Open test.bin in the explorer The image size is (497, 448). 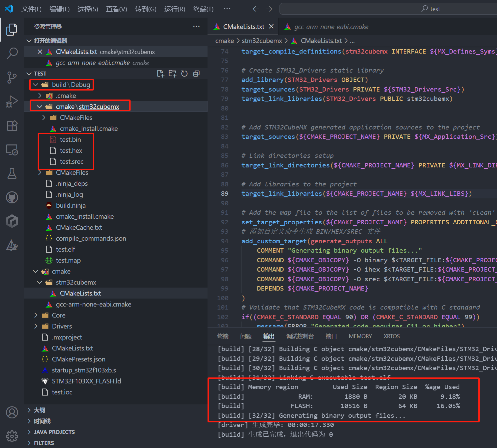(x=116, y=139)
